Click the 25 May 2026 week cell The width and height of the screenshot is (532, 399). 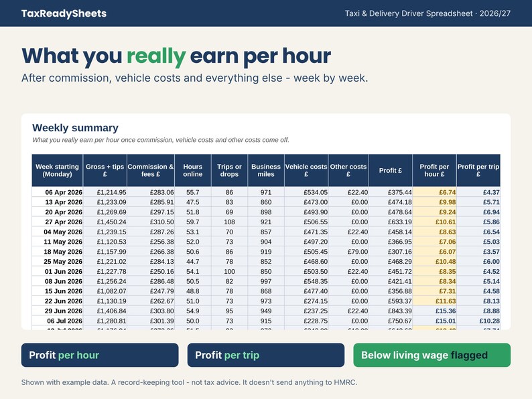tap(58, 261)
